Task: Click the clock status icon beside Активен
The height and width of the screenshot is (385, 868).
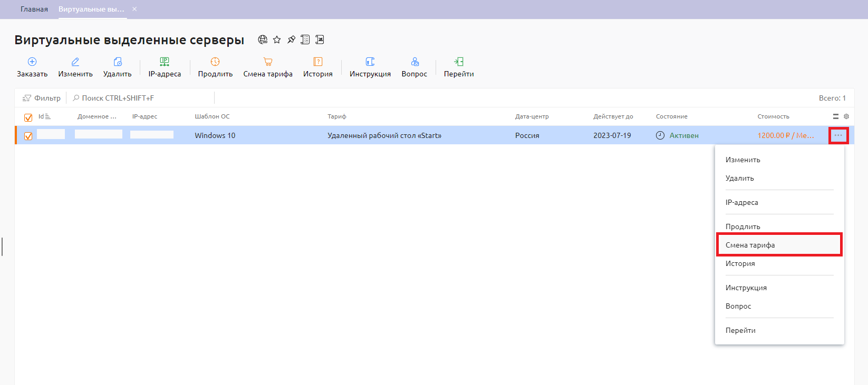Action: (x=660, y=135)
